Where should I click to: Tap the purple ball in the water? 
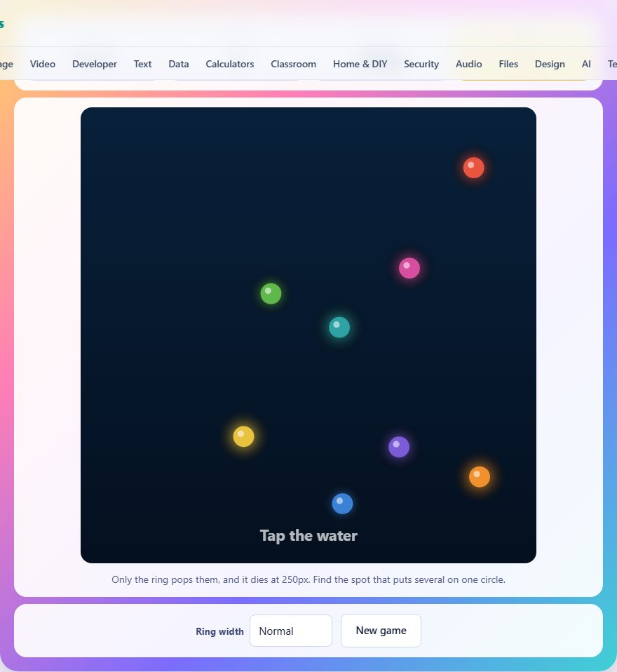pos(399,447)
